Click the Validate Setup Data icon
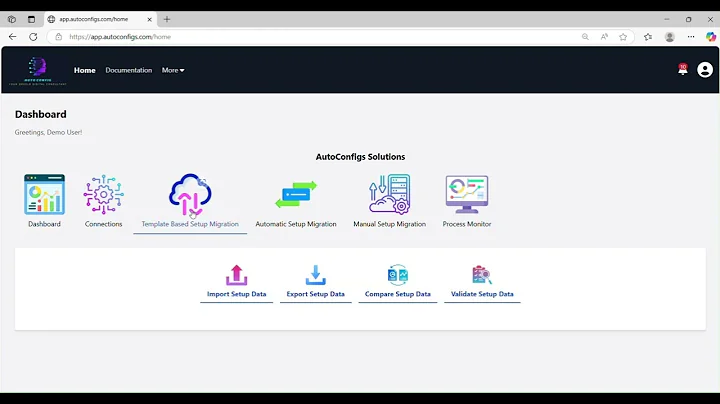The height and width of the screenshot is (404, 720). pos(482,275)
